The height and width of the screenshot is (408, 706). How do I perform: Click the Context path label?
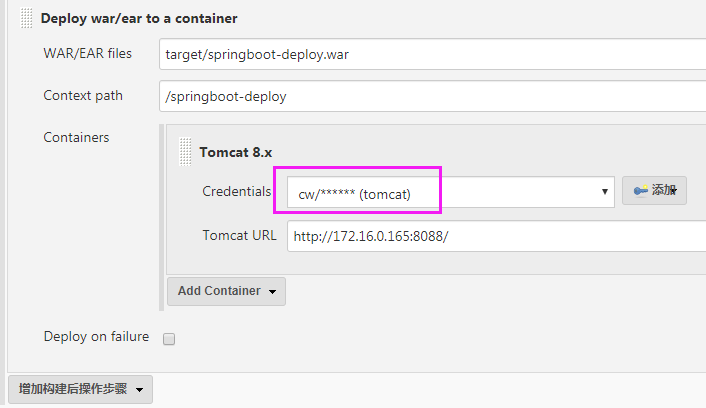[x=83, y=96]
